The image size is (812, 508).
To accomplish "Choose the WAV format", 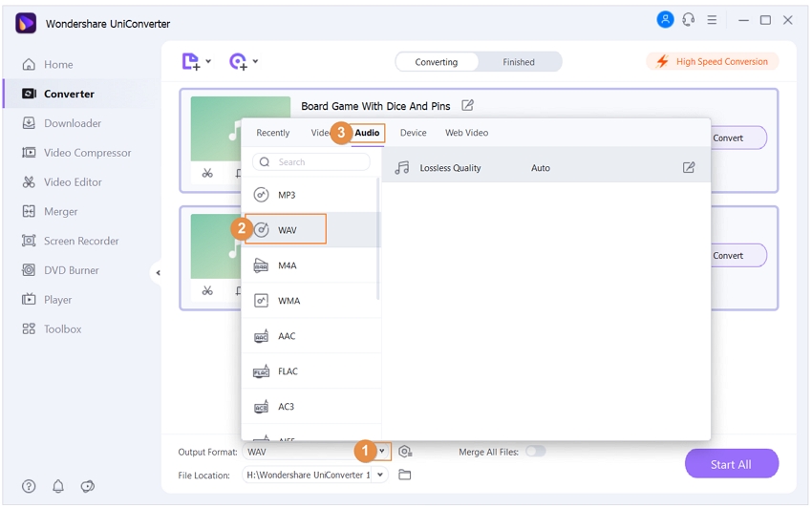I will point(310,229).
